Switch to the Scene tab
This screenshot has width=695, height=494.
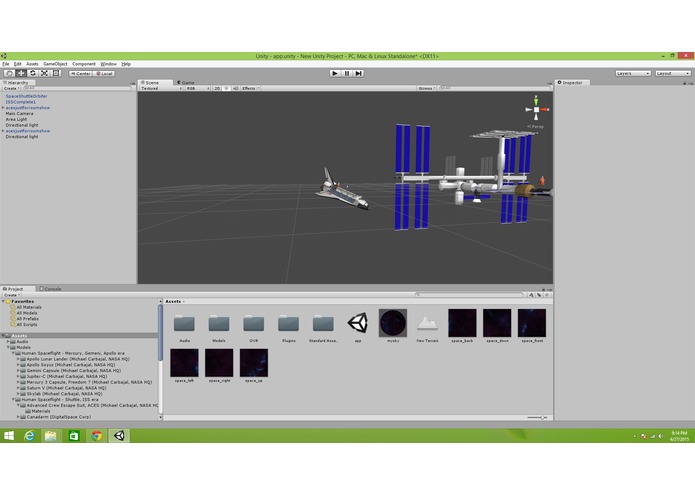155,82
